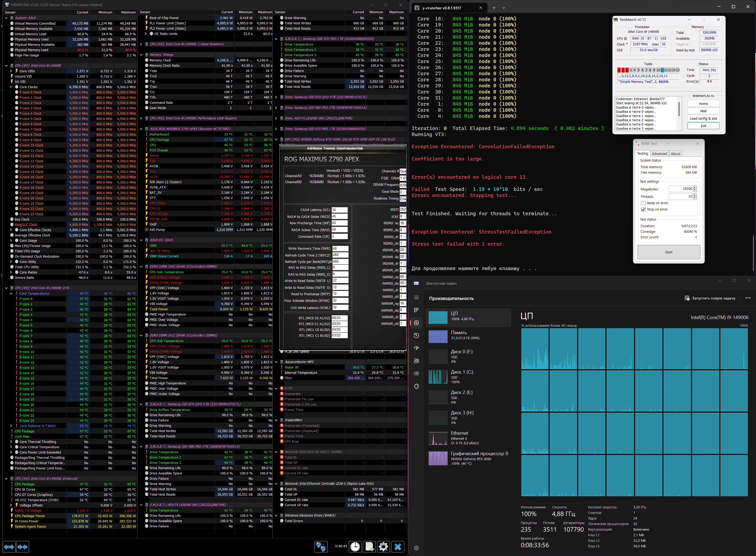Viewport: 756px width, 556px height.
Task: Open Task Manager services puzzle icon
Action: point(416,386)
